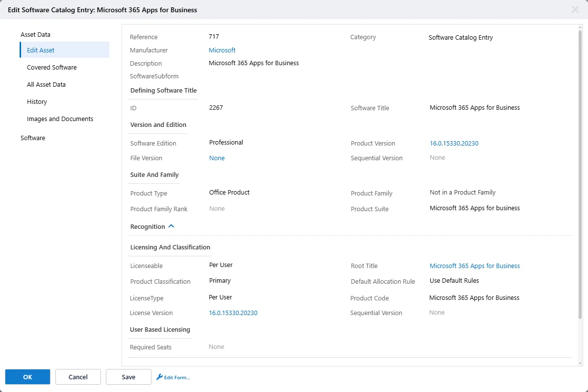Screen dimensions: 588x392
Task: Click the Default Allocation Rule label
Action: click(383, 281)
